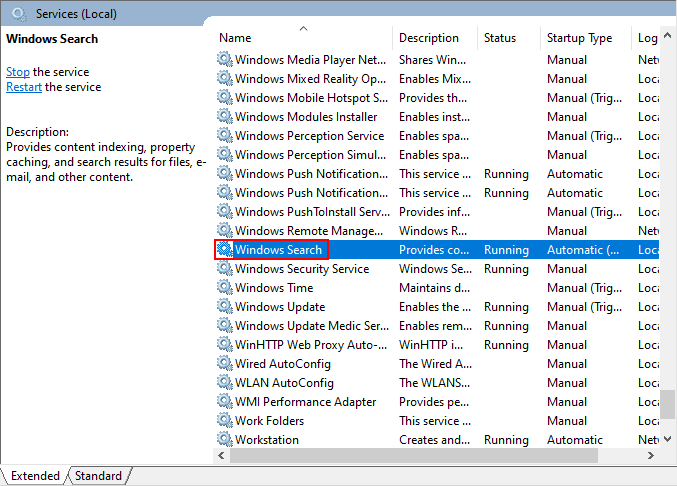This screenshot has width=677, height=486.
Task: Click the 'Automatic (...' startup type cell
Action: [583, 249]
